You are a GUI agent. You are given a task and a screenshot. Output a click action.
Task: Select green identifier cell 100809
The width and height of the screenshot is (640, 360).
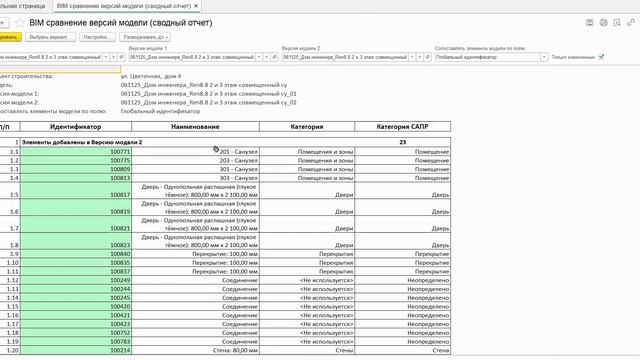pyautogui.click(x=76, y=169)
